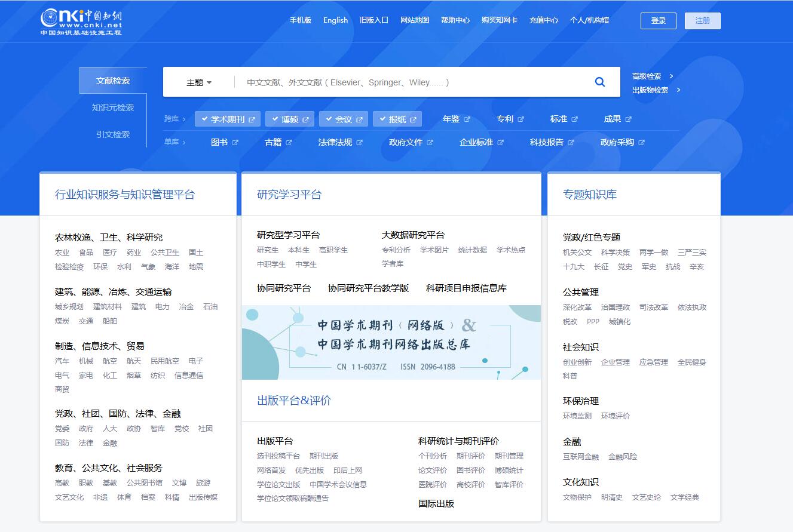Open 图书 database via its external-link icon
The height and width of the screenshot is (532, 793).
[236, 142]
